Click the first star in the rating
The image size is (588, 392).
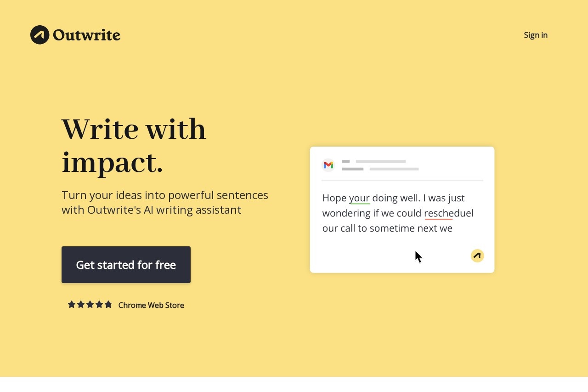pos(72,304)
